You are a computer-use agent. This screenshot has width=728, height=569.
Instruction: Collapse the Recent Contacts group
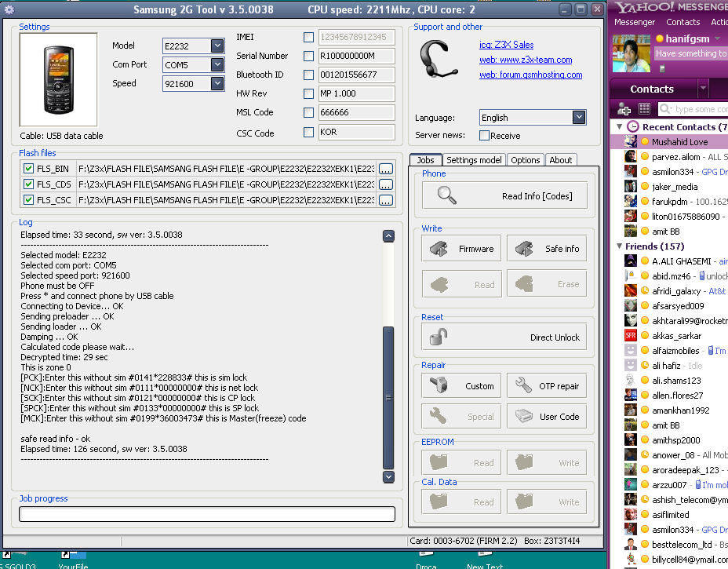620,126
